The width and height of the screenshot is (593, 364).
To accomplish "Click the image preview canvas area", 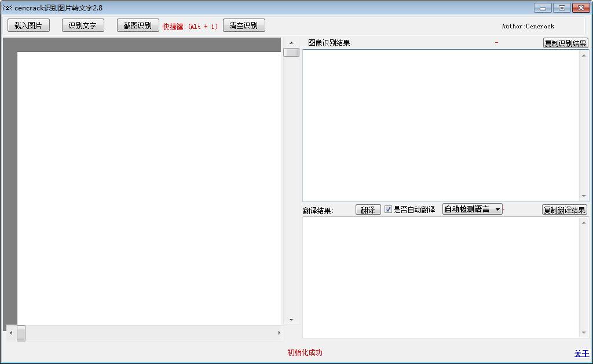I will coord(149,188).
